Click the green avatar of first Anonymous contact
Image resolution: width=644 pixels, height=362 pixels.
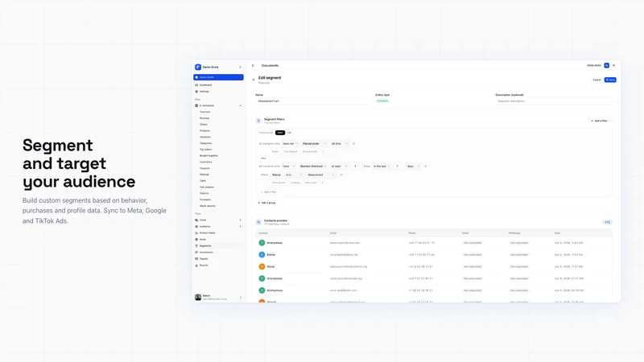point(262,243)
